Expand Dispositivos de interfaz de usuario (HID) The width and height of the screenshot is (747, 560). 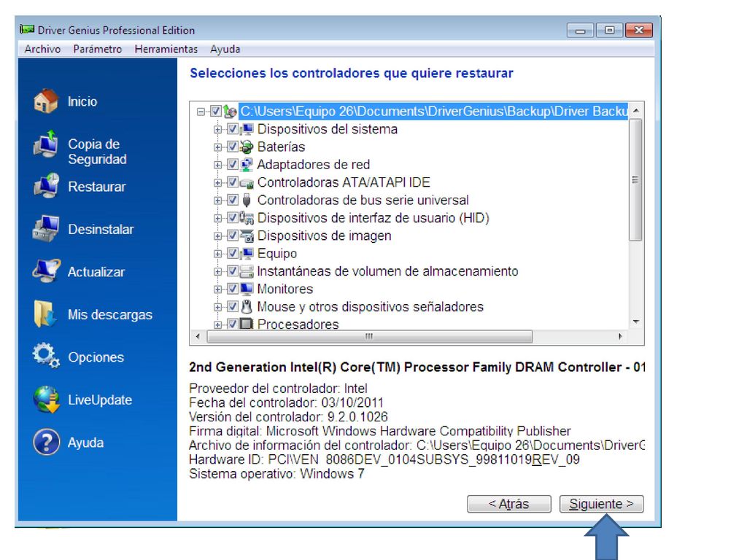[x=217, y=219]
